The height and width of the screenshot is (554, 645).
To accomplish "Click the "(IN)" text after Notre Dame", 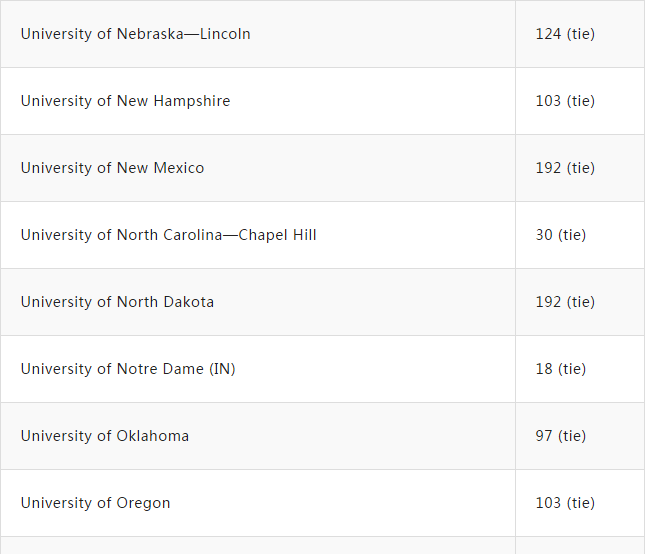I will (222, 369).
